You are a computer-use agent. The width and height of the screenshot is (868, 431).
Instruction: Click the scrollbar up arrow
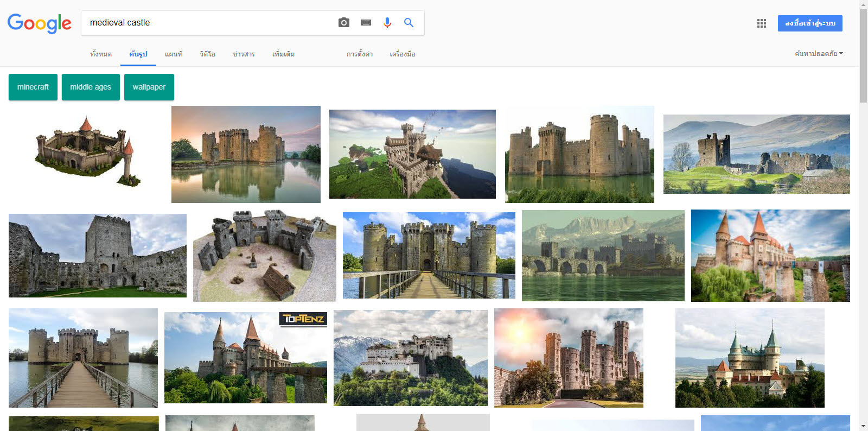(863, 4)
